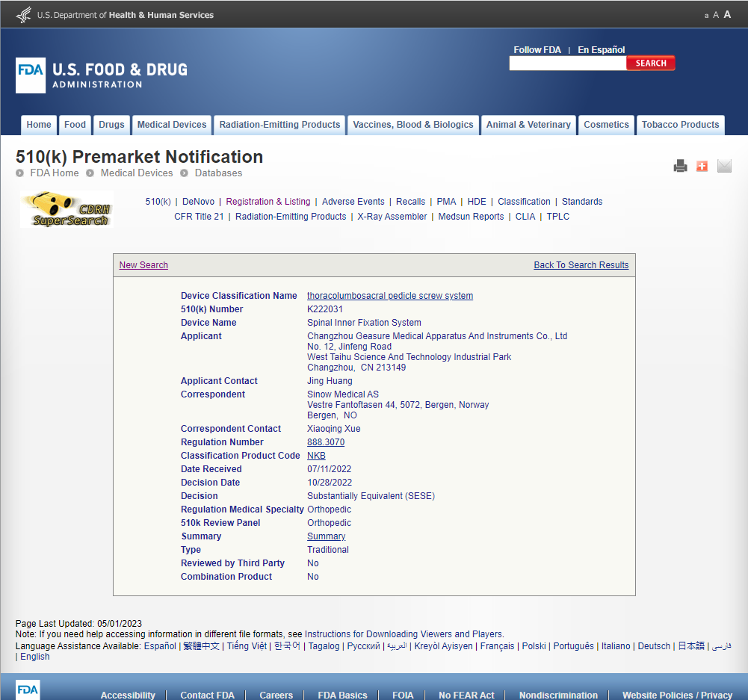
Task: Select the smallest text size a
Action: click(706, 16)
